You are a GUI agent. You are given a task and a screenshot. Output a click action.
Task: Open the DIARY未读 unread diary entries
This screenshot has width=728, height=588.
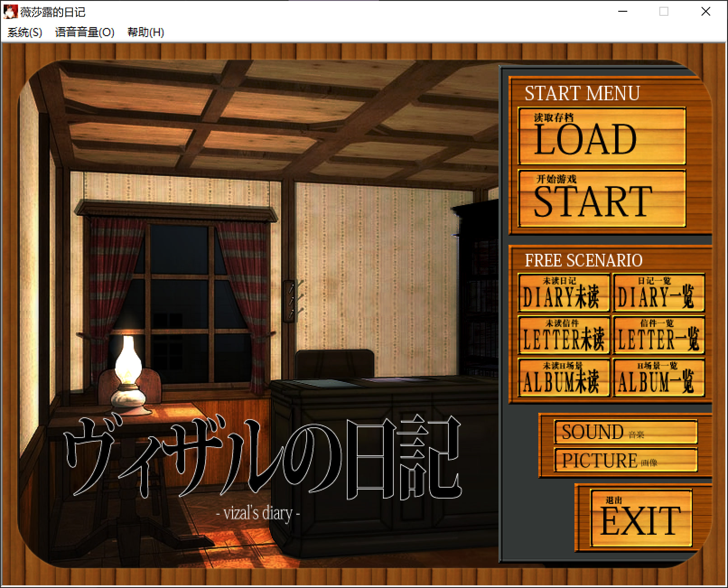564,293
